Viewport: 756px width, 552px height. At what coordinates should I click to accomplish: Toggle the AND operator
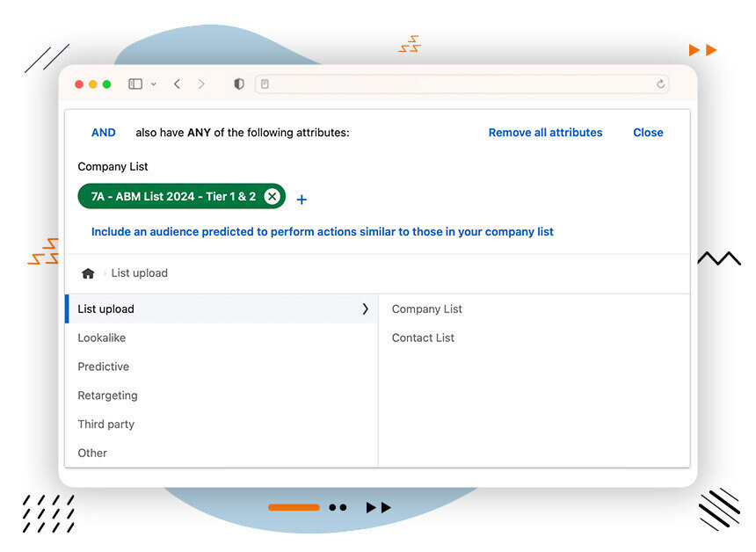pyautogui.click(x=104, y=133)
